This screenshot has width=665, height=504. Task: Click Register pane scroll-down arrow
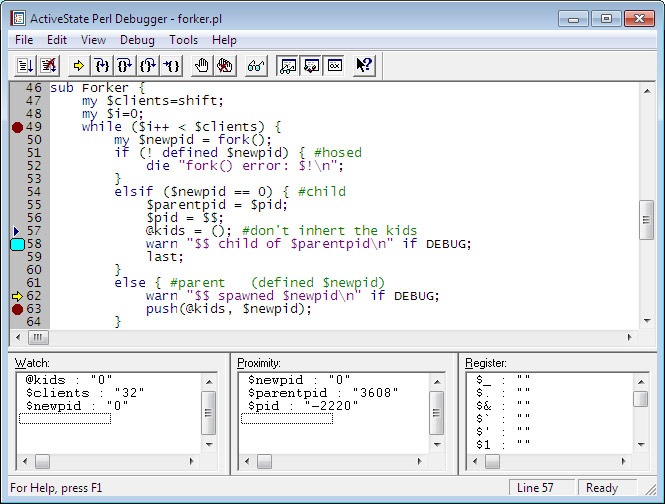(x=641, y=445)
